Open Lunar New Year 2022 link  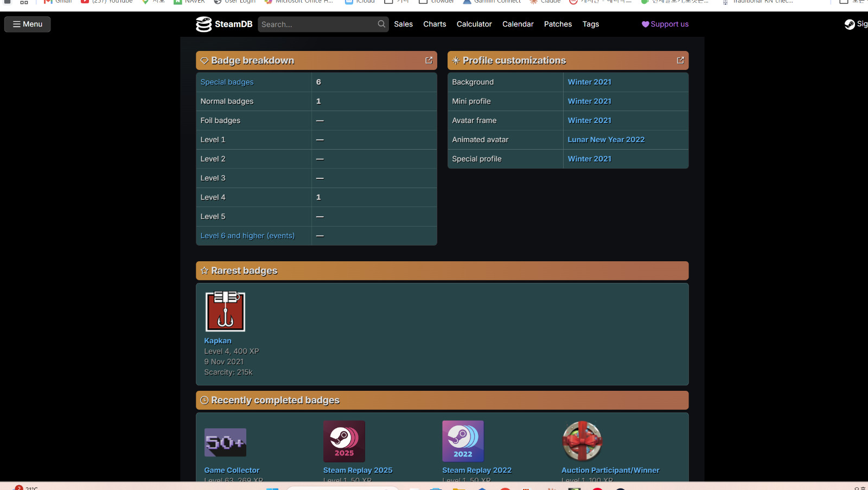tap(606, 139)
